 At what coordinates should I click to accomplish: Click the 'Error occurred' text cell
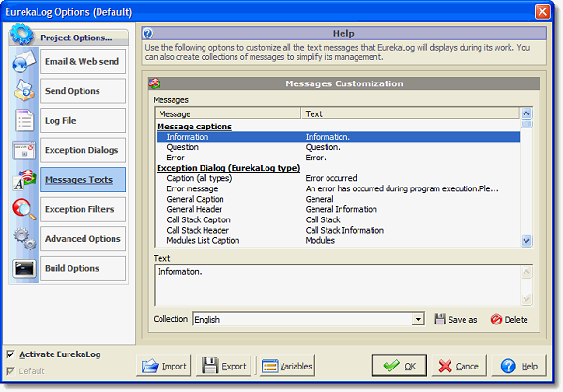(331, 178)
